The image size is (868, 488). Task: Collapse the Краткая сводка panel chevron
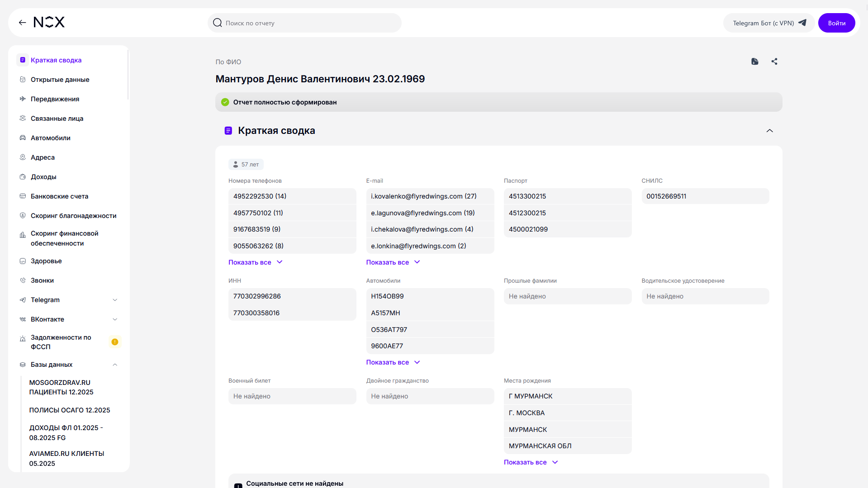click(769, 131)
